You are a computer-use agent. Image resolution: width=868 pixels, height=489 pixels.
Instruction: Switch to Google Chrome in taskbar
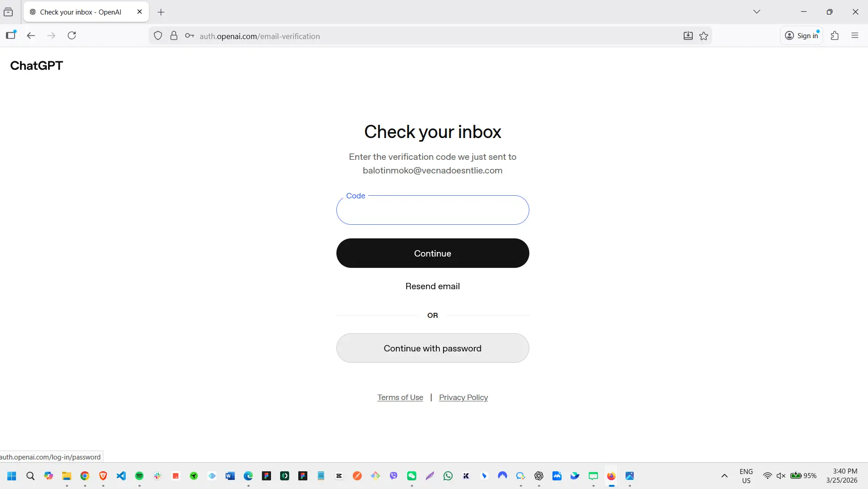coord(85,476)
